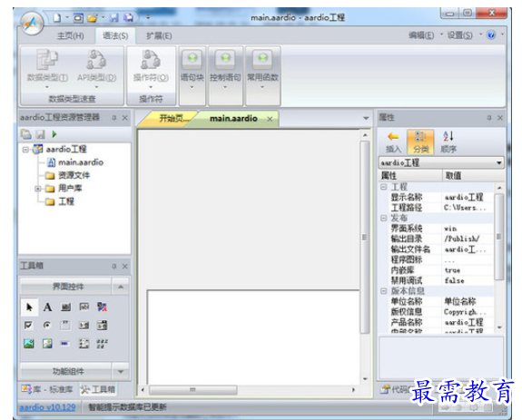The width and height of the screenshot is (522, 420).
Task: Expand the 用户库 folder node
Action: point(37,189)
